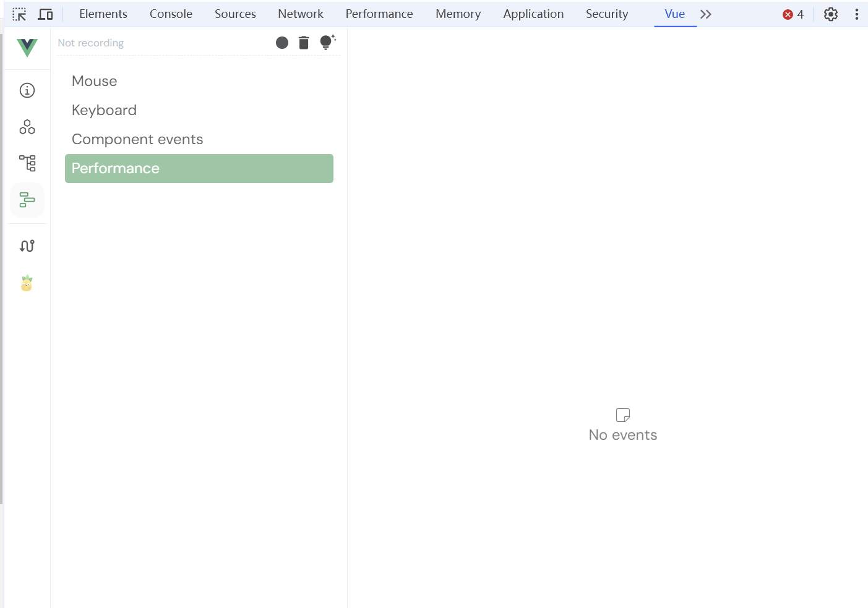Open the Assets tree icon in sidebar
The height and width of the screenshot is (608, 868).
pyautogui.click(x=27, y=163)
